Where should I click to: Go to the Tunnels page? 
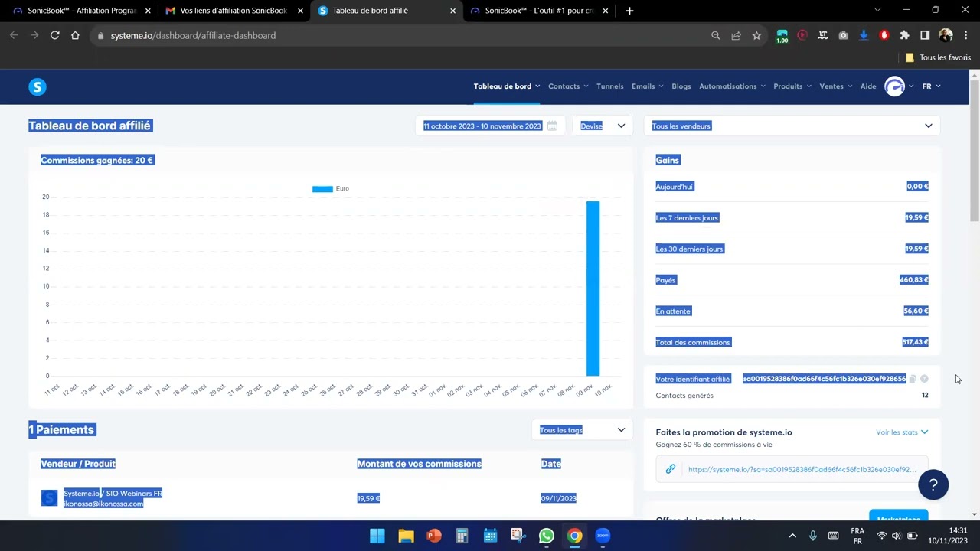610,86
